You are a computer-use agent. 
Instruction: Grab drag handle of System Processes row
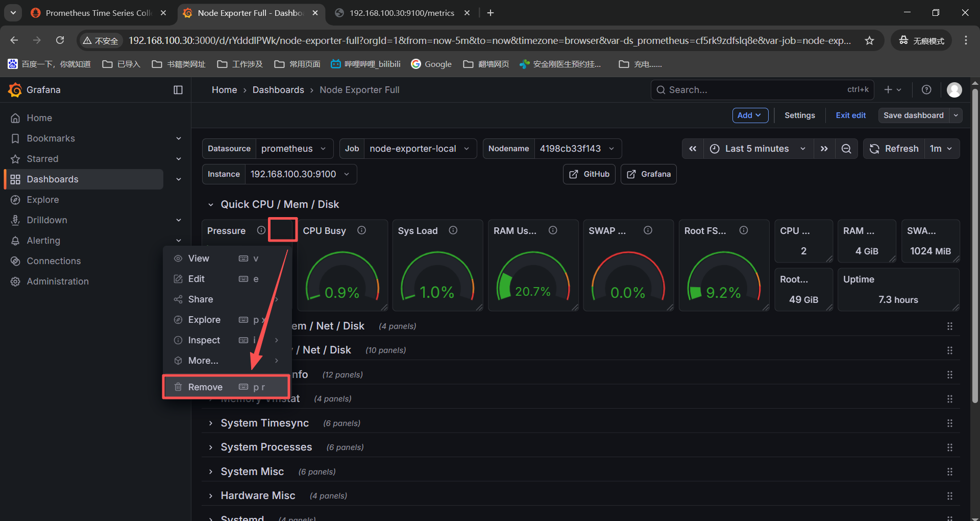coord(950,447)
